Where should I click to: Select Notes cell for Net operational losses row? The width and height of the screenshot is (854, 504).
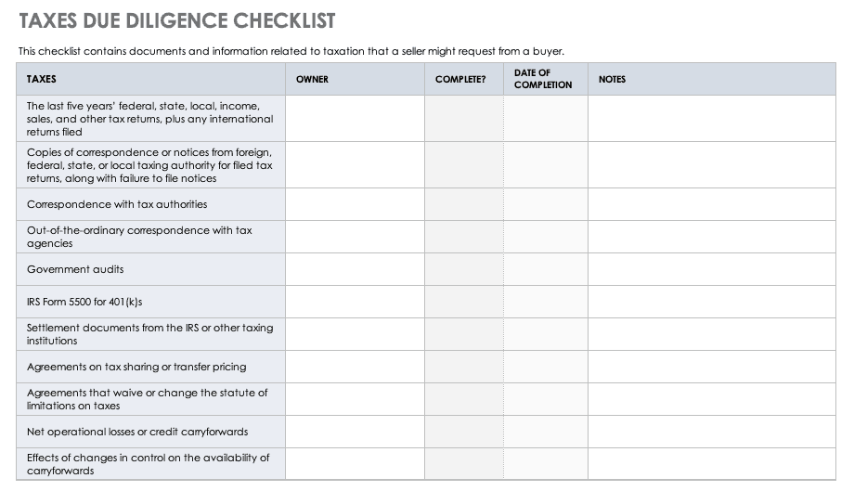711,432
